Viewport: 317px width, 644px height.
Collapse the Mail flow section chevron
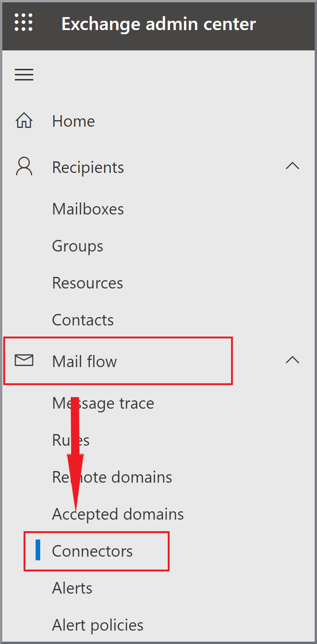293,360
